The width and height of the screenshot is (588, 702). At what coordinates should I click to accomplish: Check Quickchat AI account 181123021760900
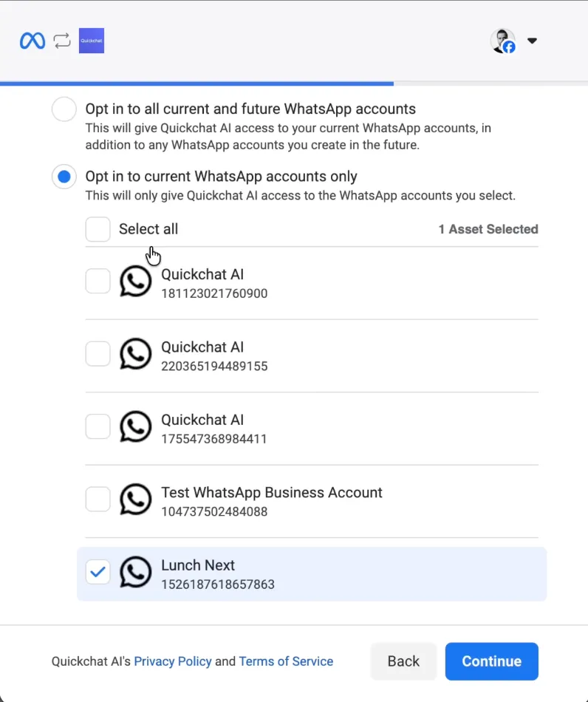[98, 281]
